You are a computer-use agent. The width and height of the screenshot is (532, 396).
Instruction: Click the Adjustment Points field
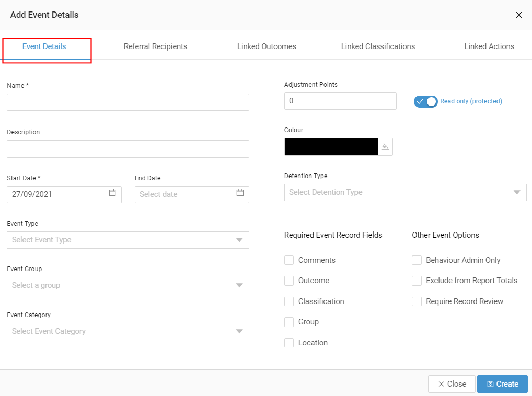point(340,101)
